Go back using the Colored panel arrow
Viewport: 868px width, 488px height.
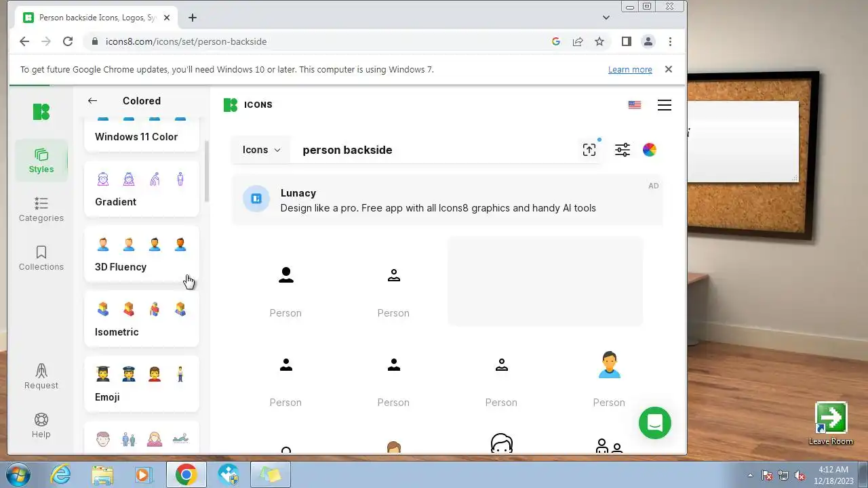click(92, 101)
